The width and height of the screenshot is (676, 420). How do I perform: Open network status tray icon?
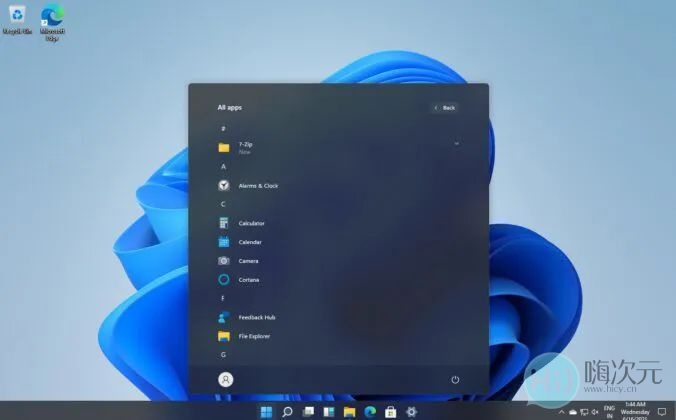pyautogui.click(x=584, y=412)
